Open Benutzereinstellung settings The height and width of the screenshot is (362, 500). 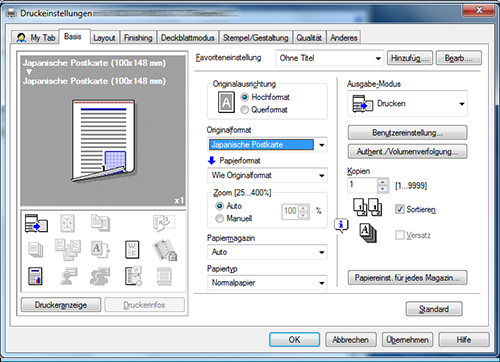coord(407,133)
